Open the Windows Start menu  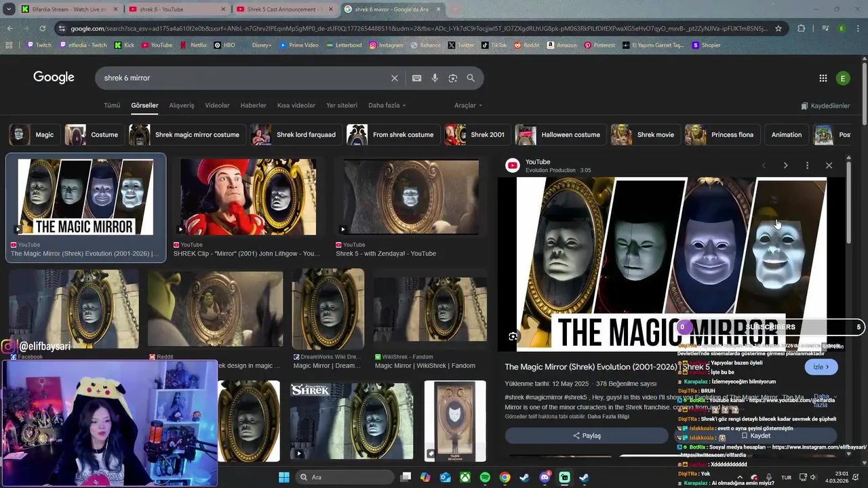284,477
